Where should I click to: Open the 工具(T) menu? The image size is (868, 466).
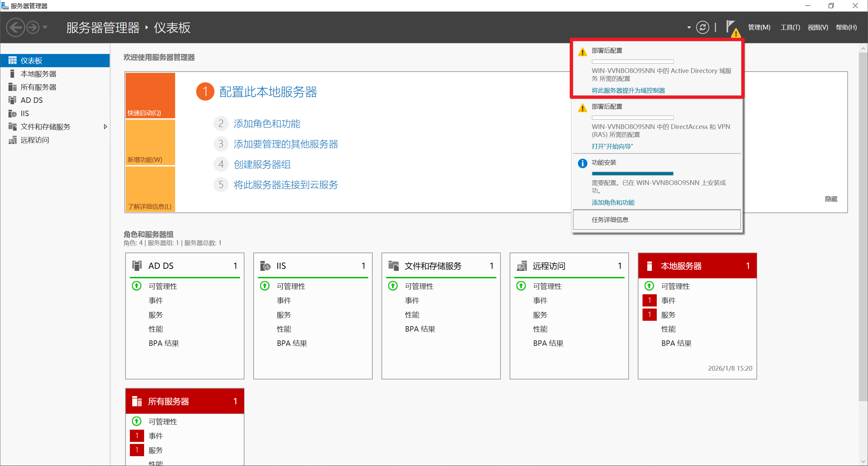coord(790,27)
